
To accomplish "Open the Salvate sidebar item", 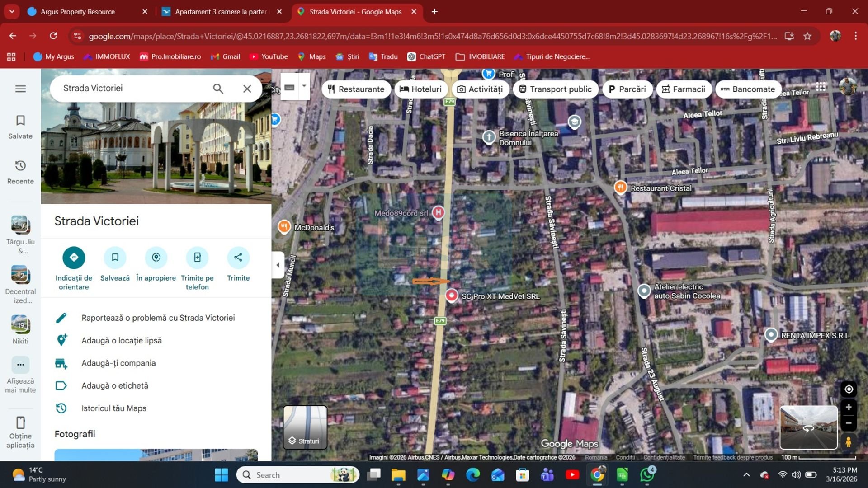I will coord(20,127).
